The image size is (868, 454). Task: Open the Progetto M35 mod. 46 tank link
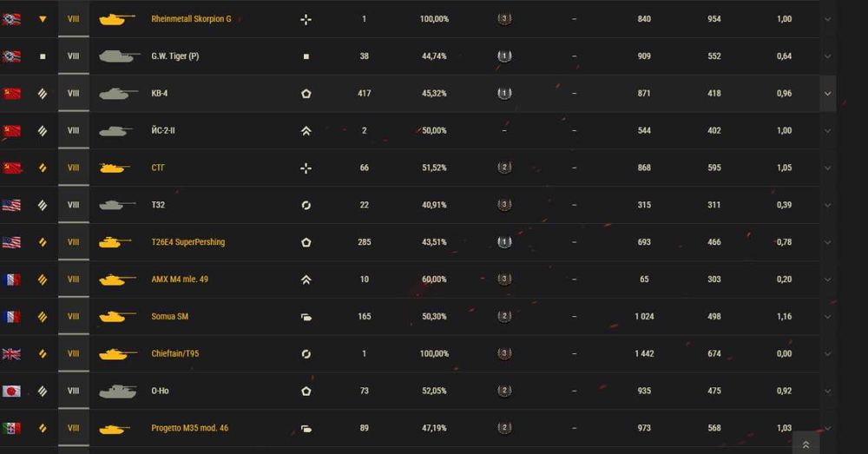coord(189,429)
